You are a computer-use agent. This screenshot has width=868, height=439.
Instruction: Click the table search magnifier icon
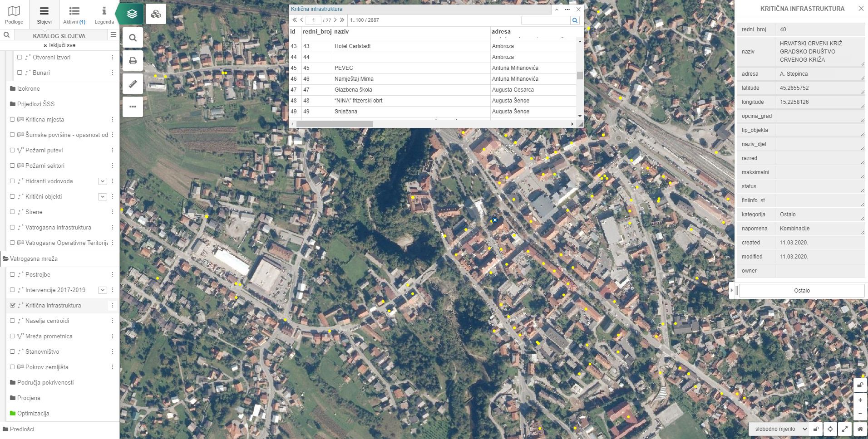(575, 20)
